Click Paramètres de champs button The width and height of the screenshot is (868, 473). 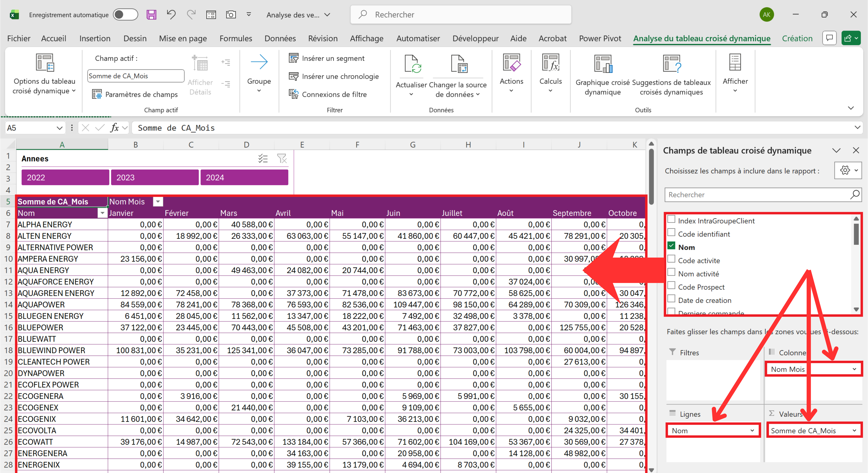coord(135,94)
